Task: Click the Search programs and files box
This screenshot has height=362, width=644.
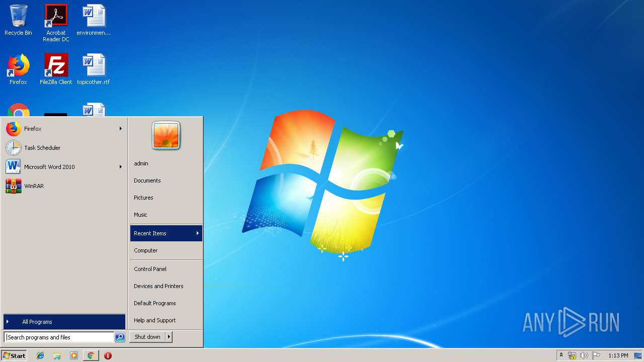Action: click(x=59, y=337)
